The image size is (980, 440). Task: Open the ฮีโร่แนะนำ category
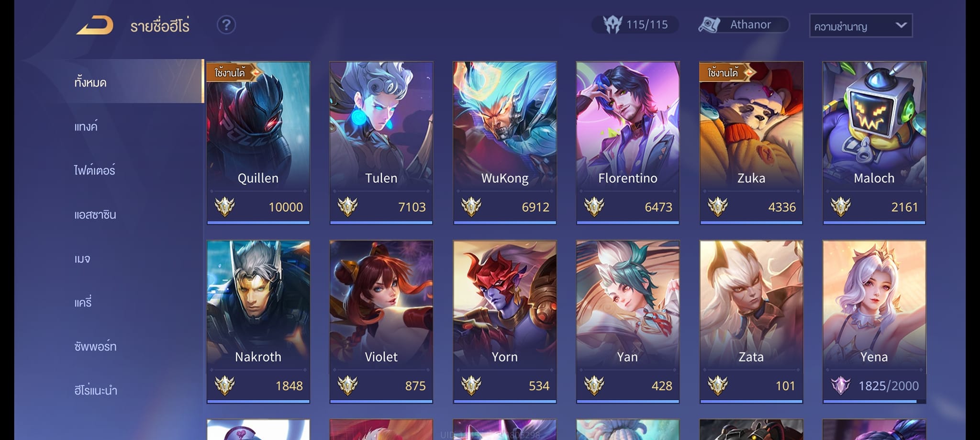[x=95, y=390]
